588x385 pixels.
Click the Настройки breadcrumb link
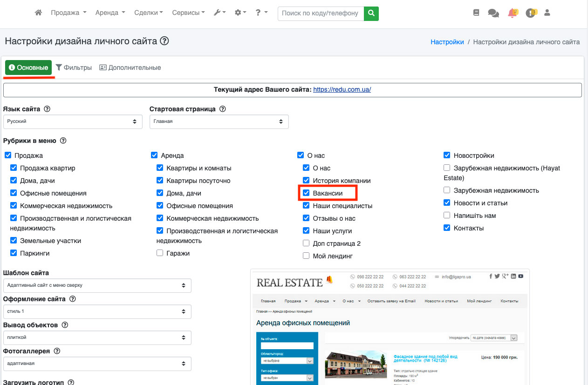(x=447, y=42)
